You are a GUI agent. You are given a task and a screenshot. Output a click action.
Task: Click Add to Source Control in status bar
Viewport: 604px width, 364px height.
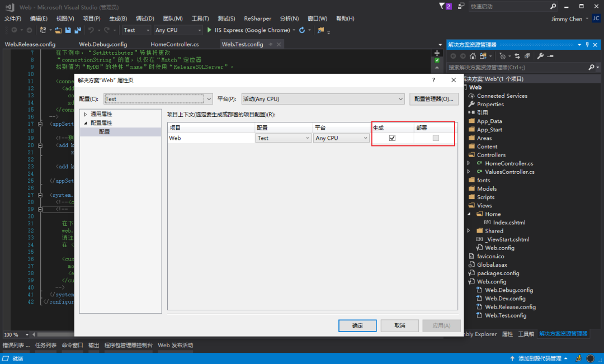click(539, 358)
